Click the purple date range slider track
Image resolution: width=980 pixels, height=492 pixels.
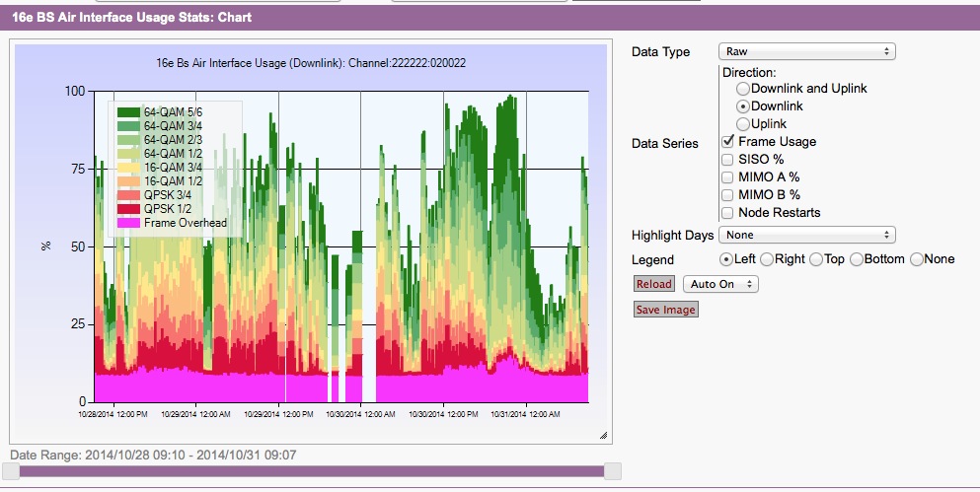[x=312, y=471]
